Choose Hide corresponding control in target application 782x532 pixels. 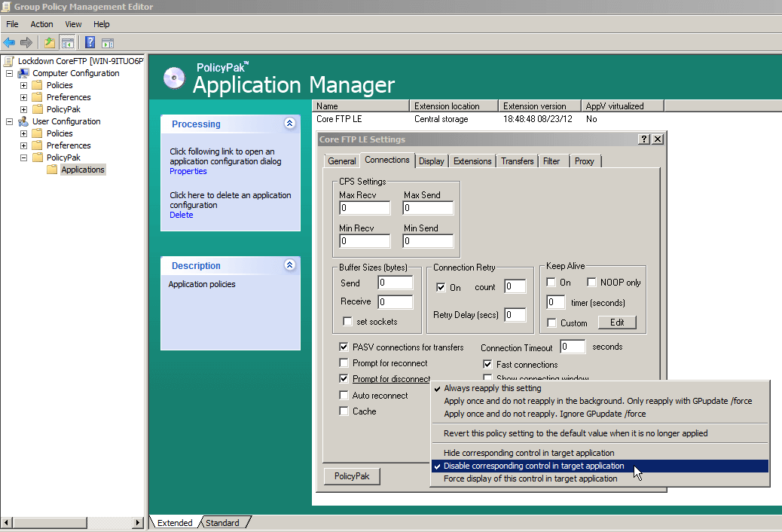coord(600,453)
